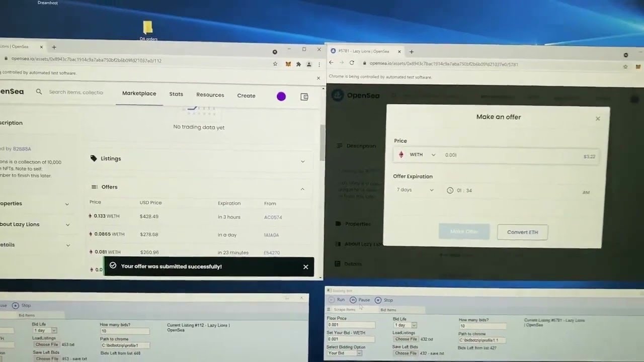The width and height of the screenshot is (644, 362).
Task: Click Path to chrome field in left bot
Action: (125, 345)
